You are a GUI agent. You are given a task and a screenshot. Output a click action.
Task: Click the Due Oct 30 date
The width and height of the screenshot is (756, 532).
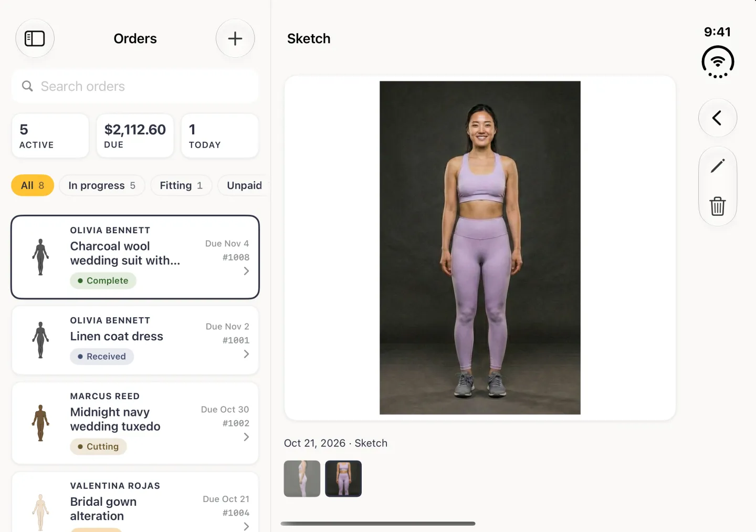click(x=225, y=410)
